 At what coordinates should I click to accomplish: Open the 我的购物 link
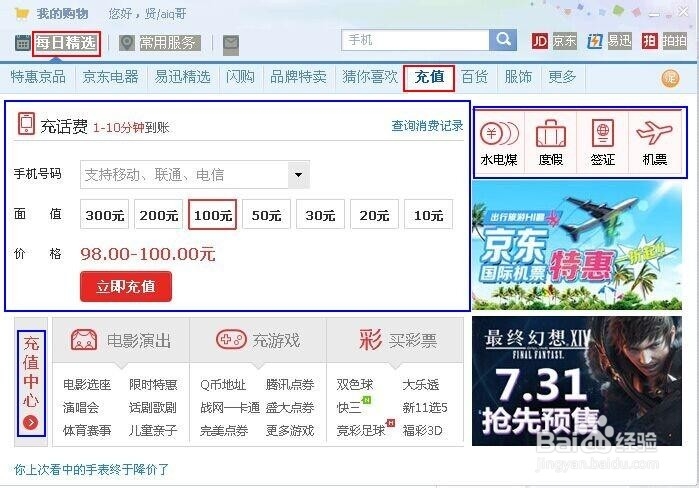[62, 14]
